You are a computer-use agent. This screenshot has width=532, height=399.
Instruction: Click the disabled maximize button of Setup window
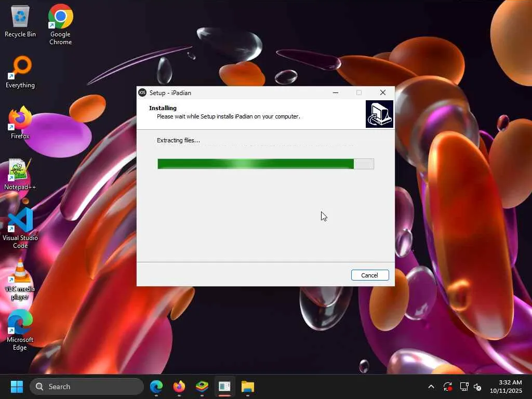pos(359,92)
